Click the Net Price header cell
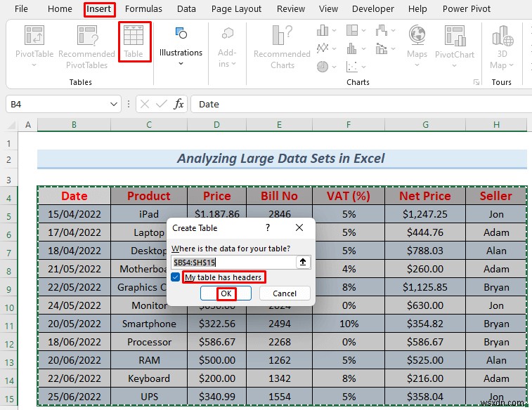The width and height of the screenshot is (532, 410). [425, 196]
